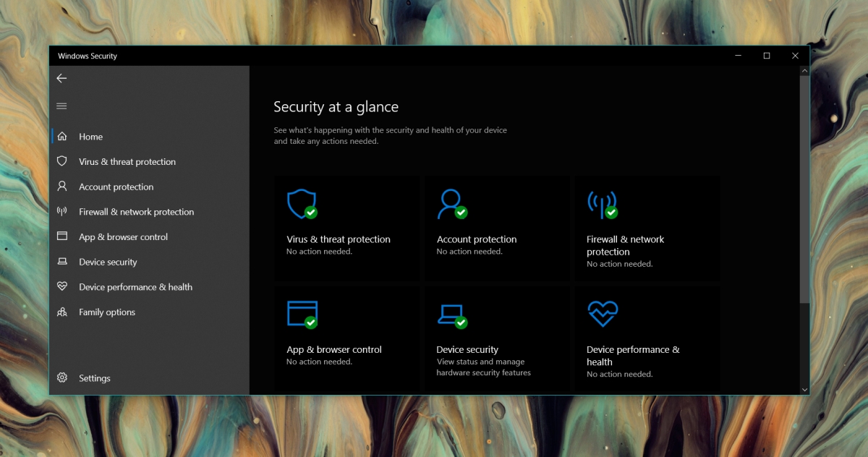Maximize the Windows Security window
This screenshot has height=457, width=868.
coord(767,56)
